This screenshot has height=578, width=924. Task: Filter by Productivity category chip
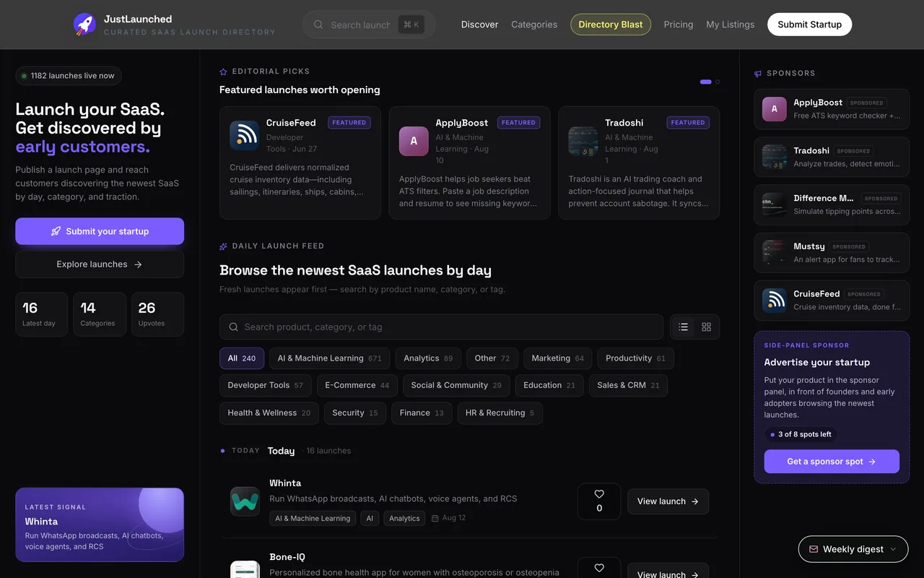pos(636,358)
